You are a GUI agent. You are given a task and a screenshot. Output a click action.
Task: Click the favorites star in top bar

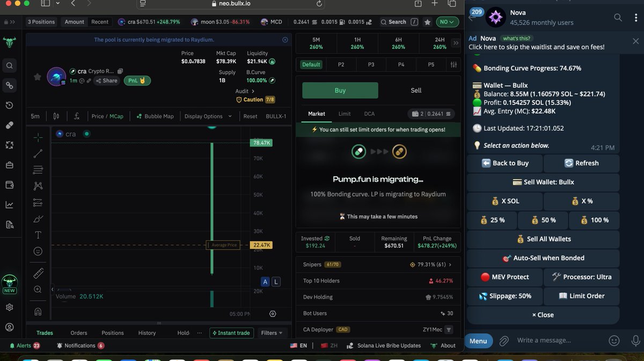tap(427, 22)
